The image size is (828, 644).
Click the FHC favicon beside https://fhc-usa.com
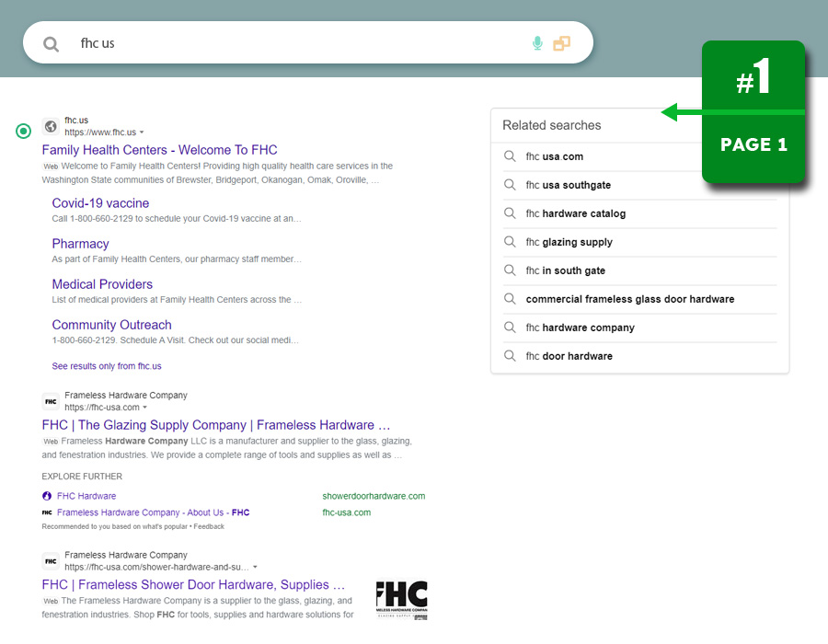click(51, 401)
